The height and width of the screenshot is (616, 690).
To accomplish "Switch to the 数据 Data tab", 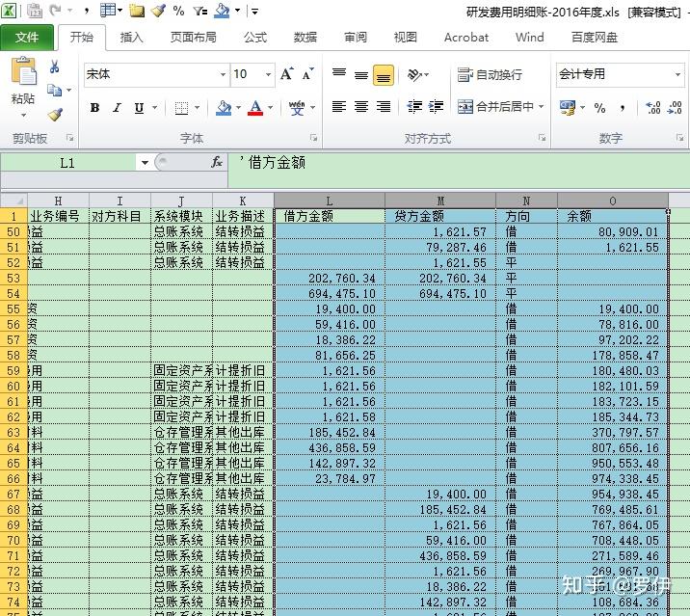I will pos(305,38).
